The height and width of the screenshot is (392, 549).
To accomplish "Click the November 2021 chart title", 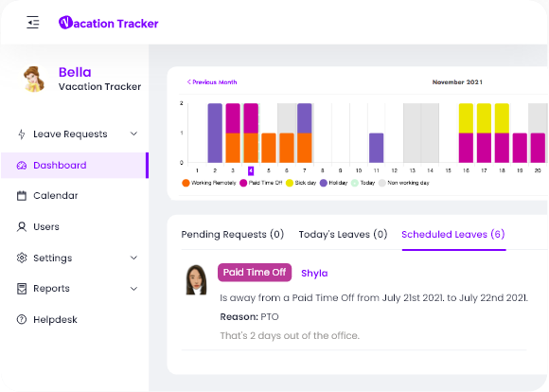I will pos(457,82).
